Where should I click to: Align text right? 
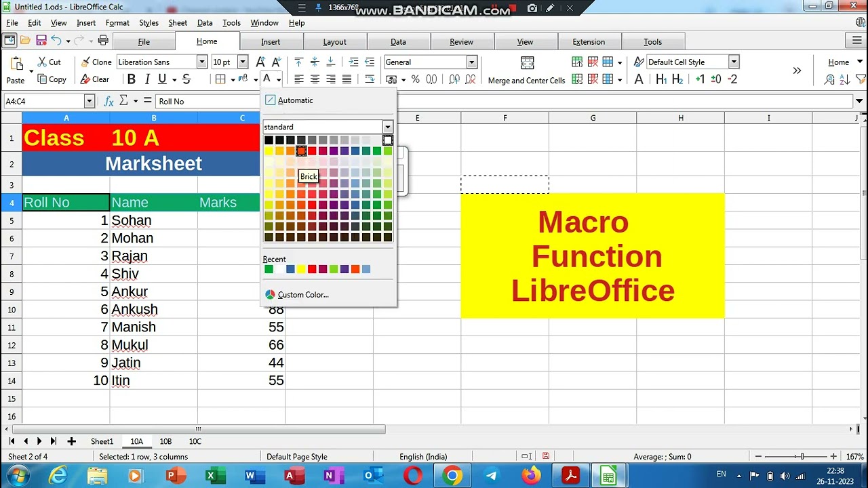tap(331, 79)
